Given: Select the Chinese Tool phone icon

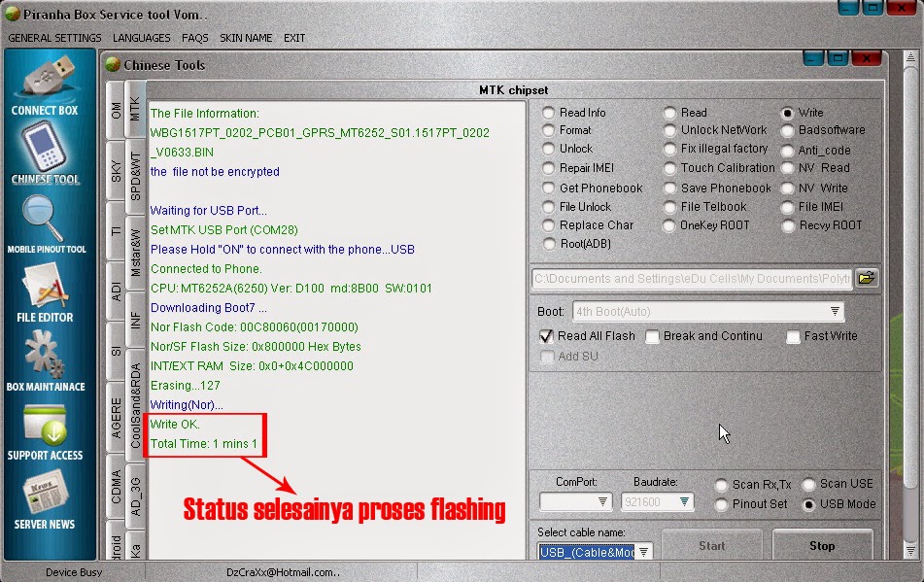Looking at the screenshot, I should 45,148.
